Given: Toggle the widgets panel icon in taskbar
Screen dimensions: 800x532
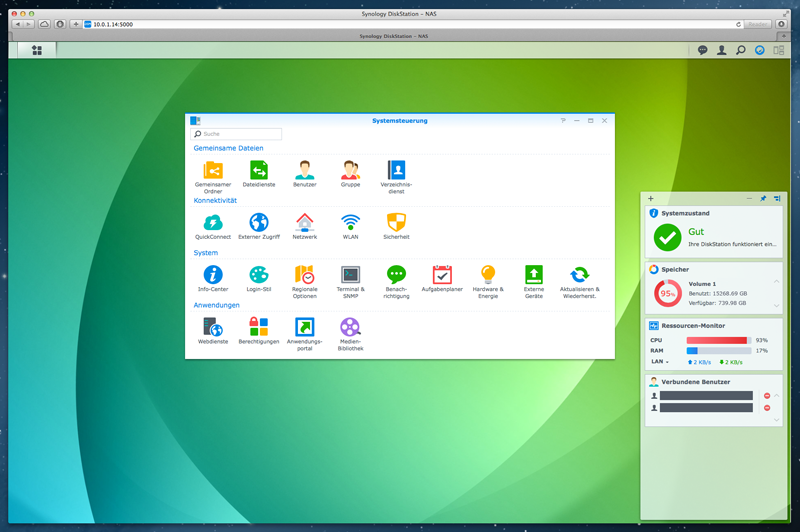Looking at the screenshot, I should point(779,50).
